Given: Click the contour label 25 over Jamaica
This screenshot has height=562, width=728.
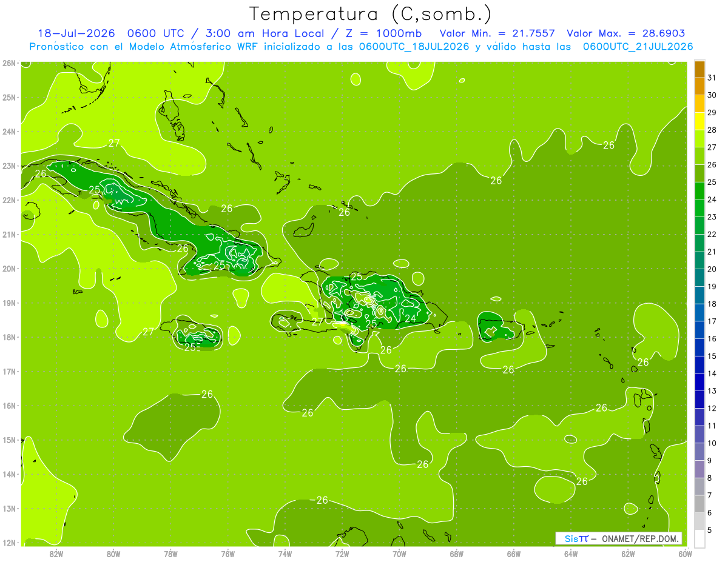Looking at the screenshot, I should point(190,347).
